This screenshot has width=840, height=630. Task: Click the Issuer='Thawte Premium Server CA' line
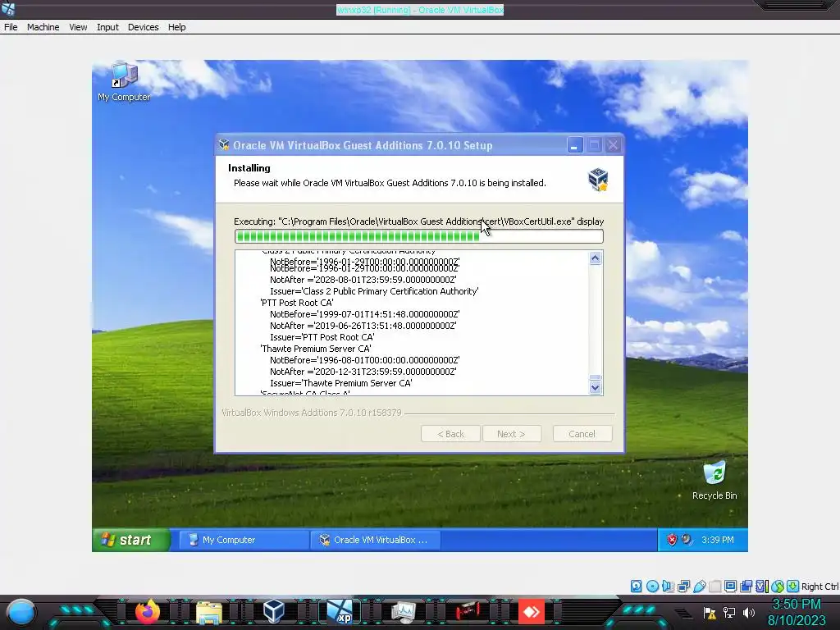pos(340,384)
